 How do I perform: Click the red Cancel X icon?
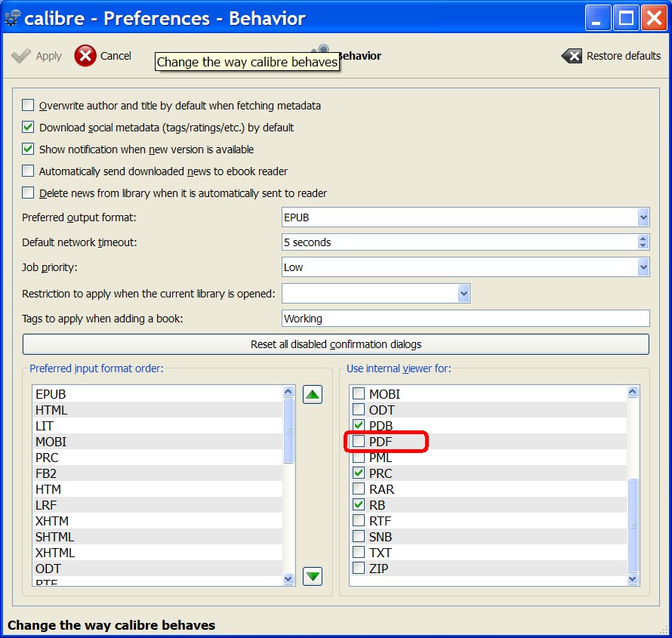pyautogui.click(x=85, y=56)
